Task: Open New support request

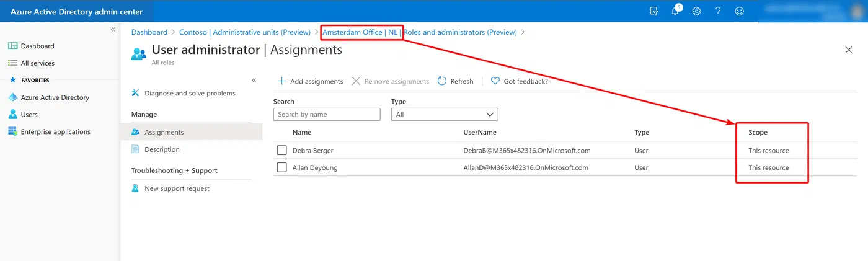Action: (177, 188)
